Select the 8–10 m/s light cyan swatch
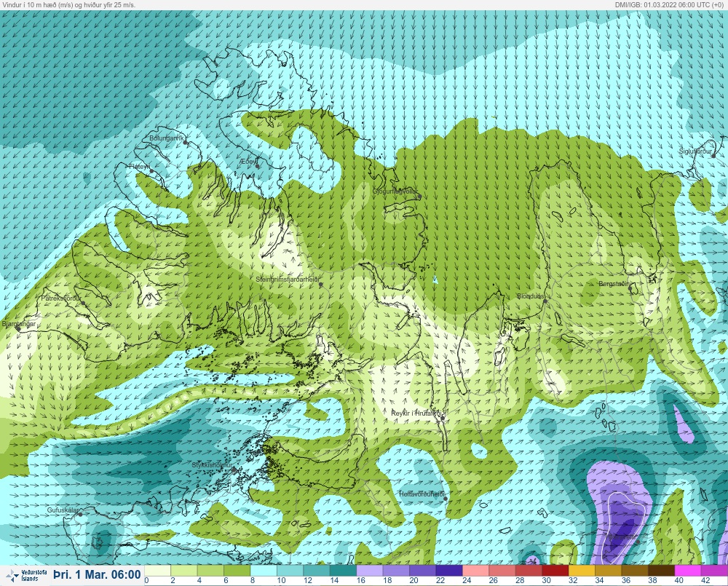This screenshot has height=586, width=728. coord(264,570)
